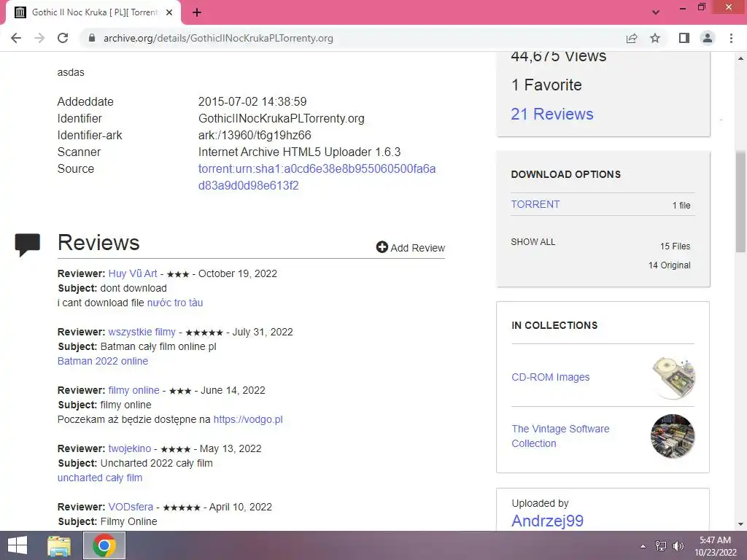Open the taskbar clock and date
The height and width of the screenshot is (560, 747).
(715, 546)
